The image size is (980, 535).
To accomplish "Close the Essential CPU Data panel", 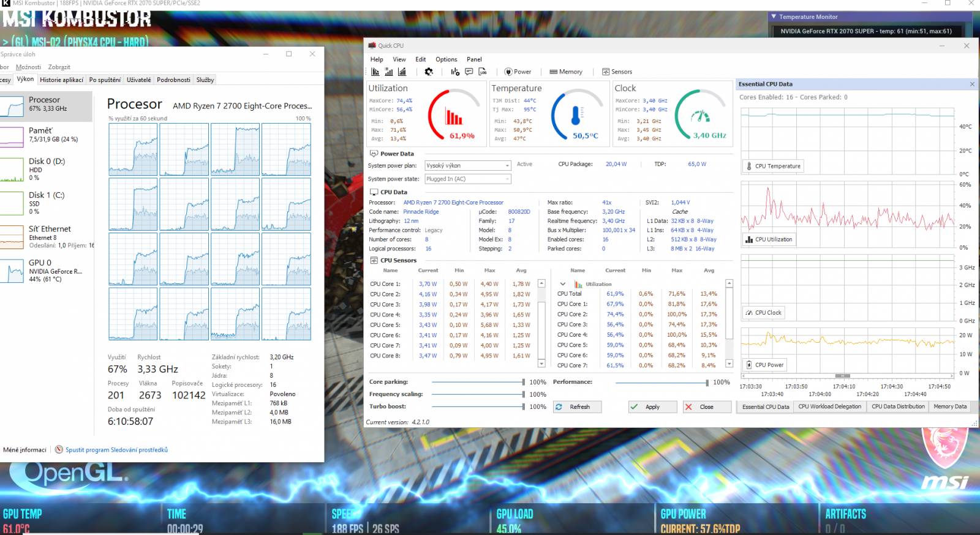I will click(972, 84).
